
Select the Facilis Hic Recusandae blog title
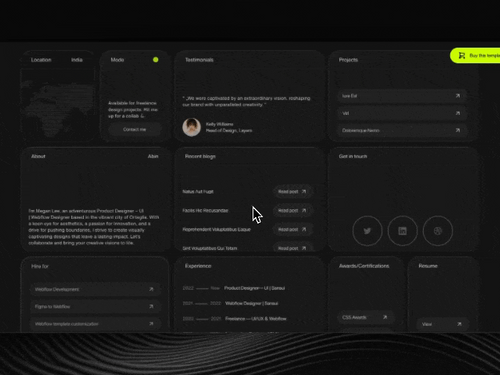205,211
